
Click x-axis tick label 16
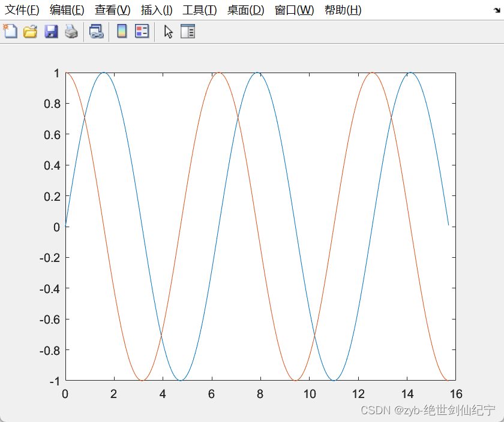pos(456,394)
